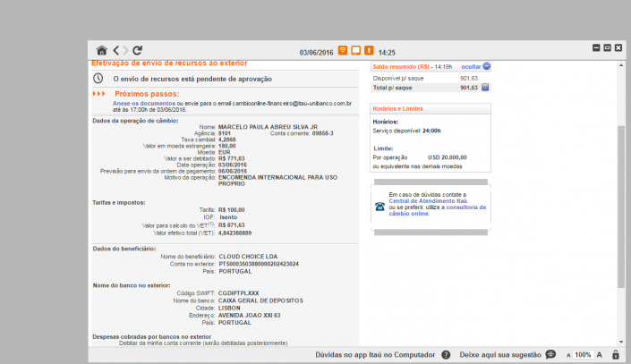Navigate back with the left arrow
This screenshot has height=364, width=631.
tap(115, 50)
